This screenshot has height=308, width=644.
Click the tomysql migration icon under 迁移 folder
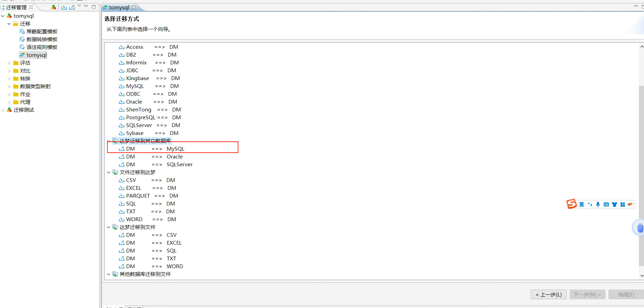[22, 55]
